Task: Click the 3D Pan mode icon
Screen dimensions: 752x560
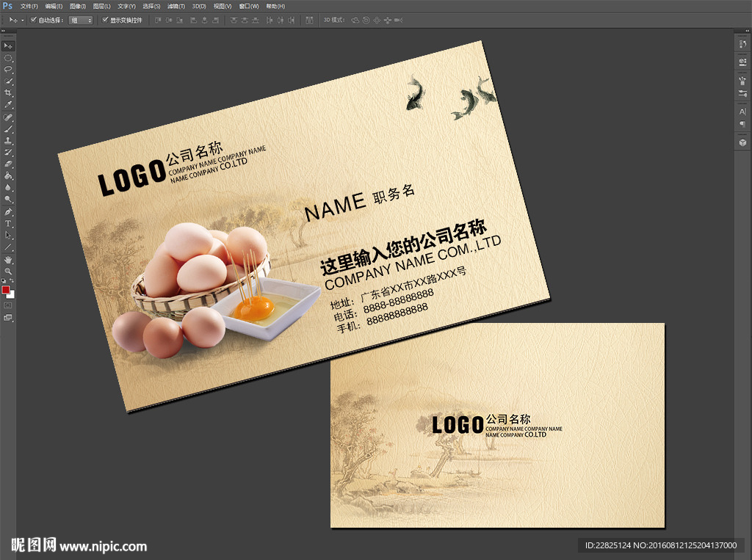Action: tap(377, 20)
